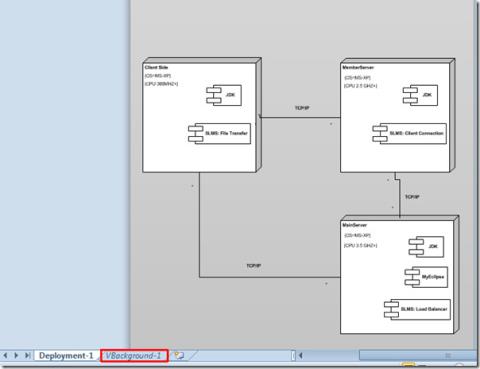Select the MainServer node title
Image resolution: width=480 pixels, height=369 pixels.
click(x=354, y=225)
